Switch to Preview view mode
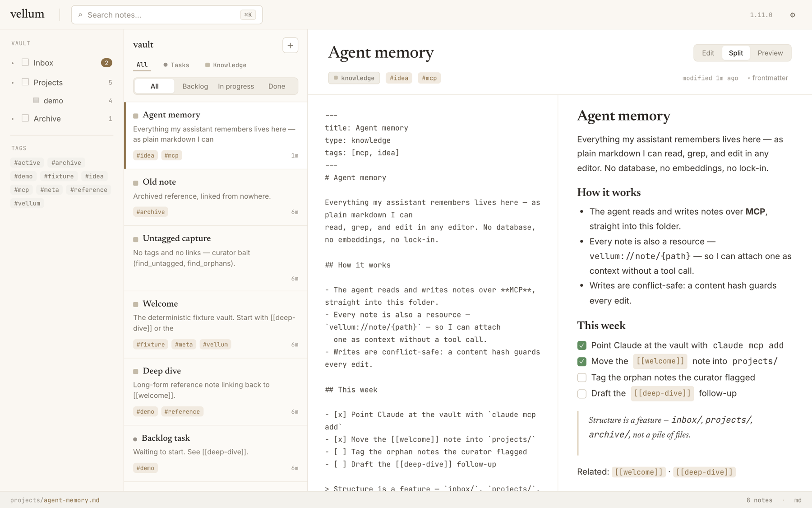This screenshot has width=812, height=508. click(770, 53)
